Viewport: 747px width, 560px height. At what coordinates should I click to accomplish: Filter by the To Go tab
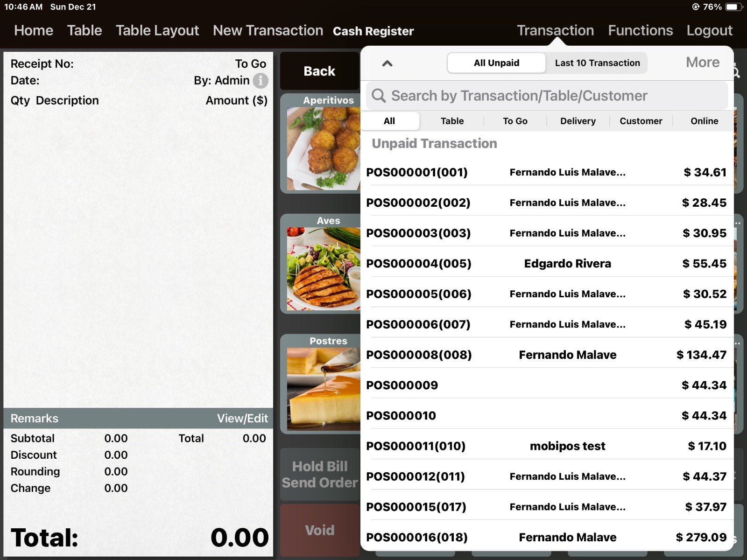point(515,121)
